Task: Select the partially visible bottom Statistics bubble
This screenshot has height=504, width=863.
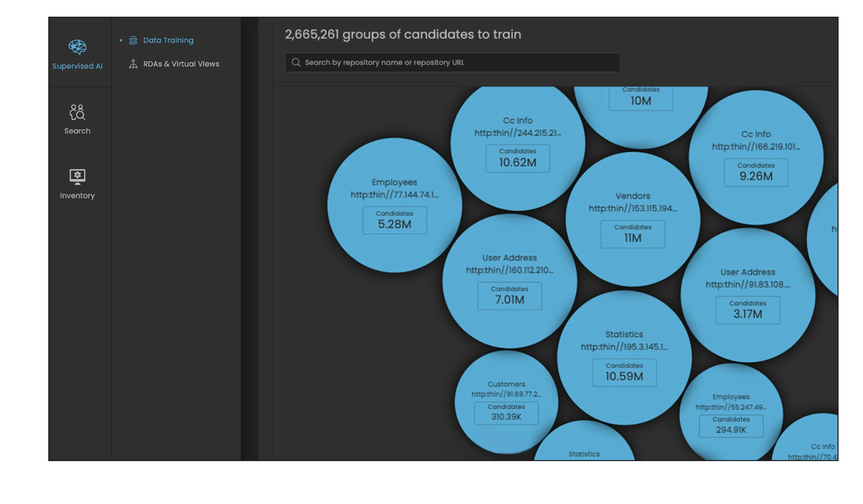Action: [x=584, y=450]
